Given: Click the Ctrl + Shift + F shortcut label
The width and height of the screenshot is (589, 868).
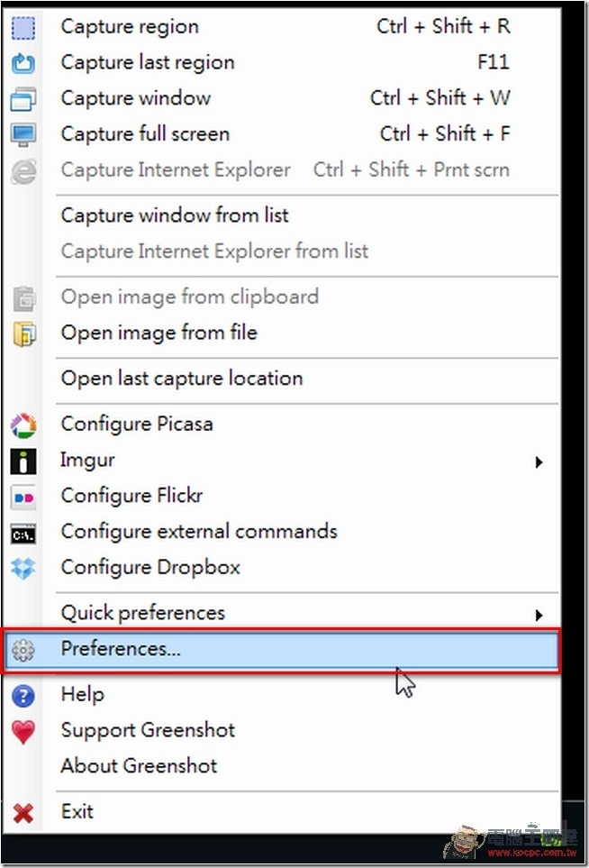Looking at the screenshot, I should tap(445, 134).
